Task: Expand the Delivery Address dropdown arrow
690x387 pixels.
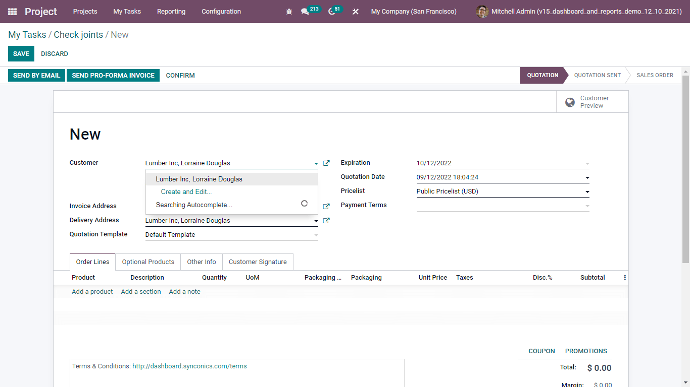Action: [x=316, y=221]
